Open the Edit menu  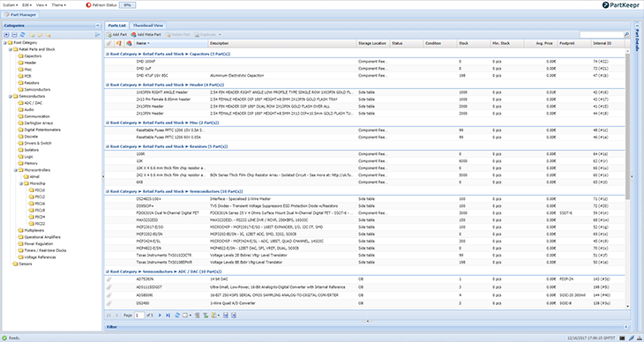[26, 5]
